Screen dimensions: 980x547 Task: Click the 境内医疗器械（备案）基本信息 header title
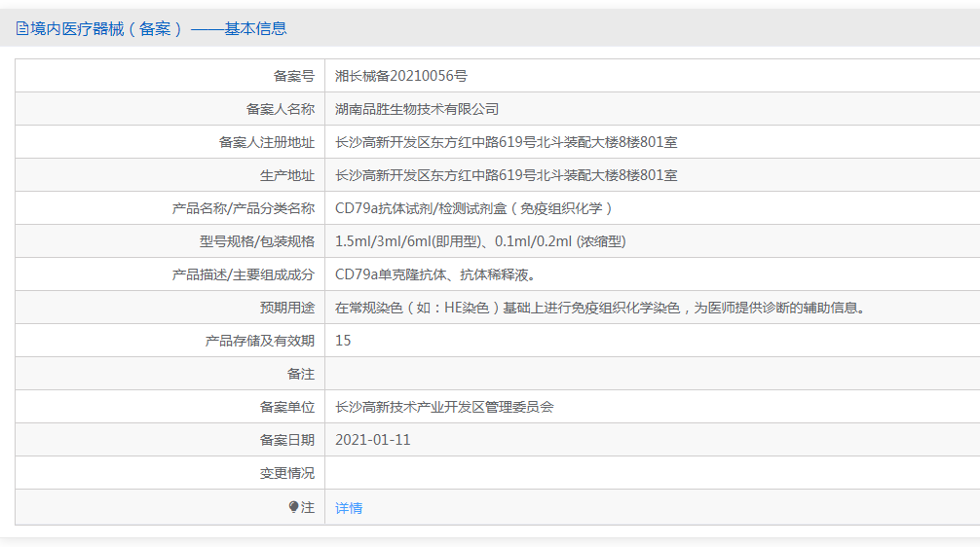point(158,29)
